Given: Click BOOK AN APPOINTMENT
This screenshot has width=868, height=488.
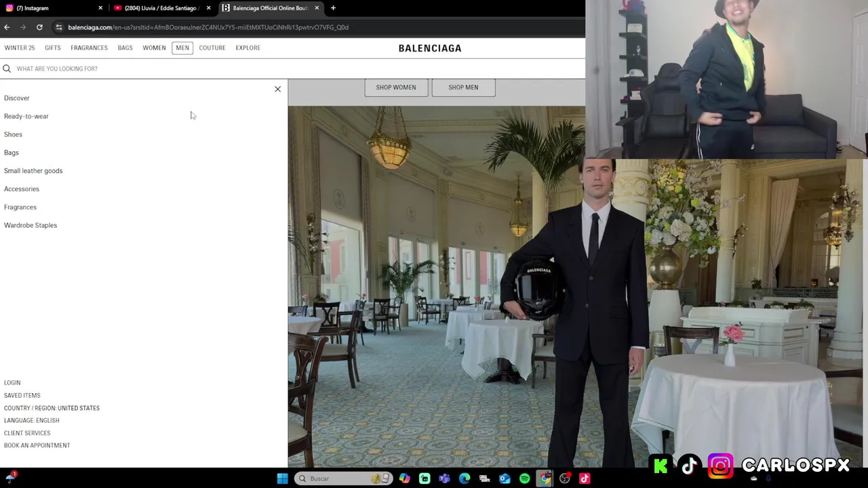Looking at the screenshot, I should coord(37,445).
